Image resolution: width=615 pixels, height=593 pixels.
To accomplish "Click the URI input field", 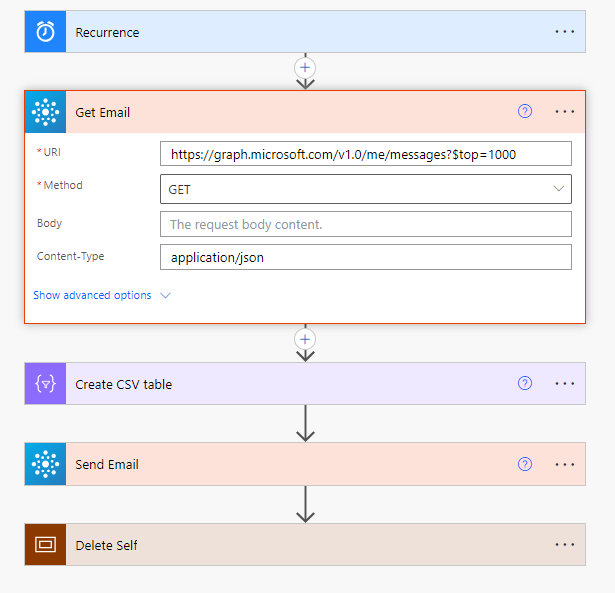I will click(x=365, y=154).
